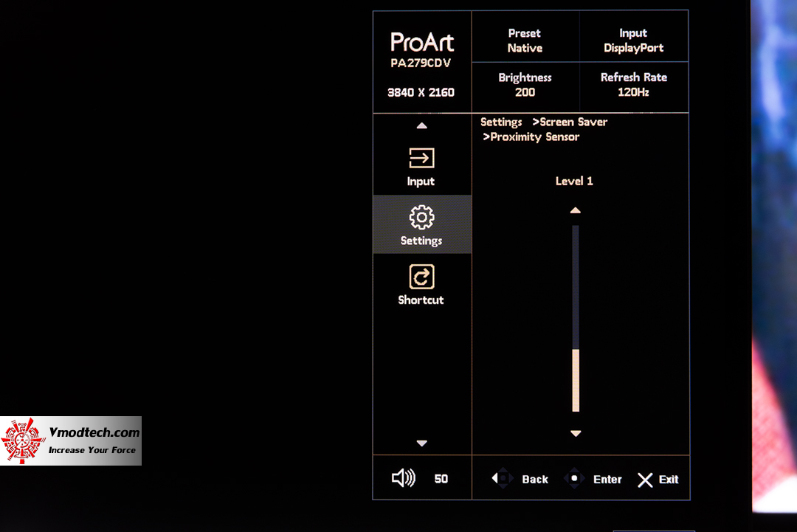Click the PA279CDV model name
The image size is (797, 532).
pos(421,63)
